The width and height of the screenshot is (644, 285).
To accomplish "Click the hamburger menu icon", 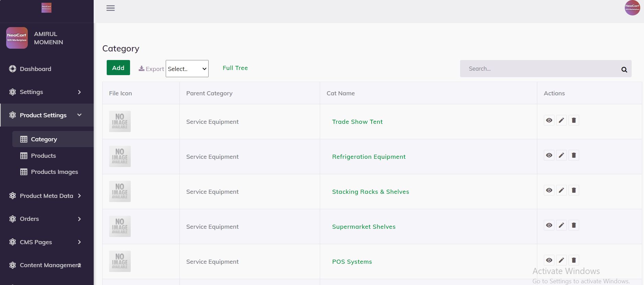I will [110, 8].
